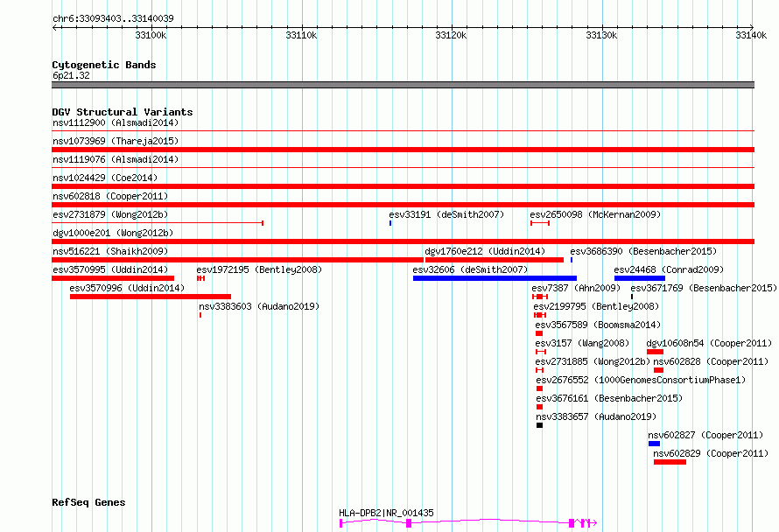Click esv3671769 (Besenbacher2015) label
779x532 pixels.
704,288
